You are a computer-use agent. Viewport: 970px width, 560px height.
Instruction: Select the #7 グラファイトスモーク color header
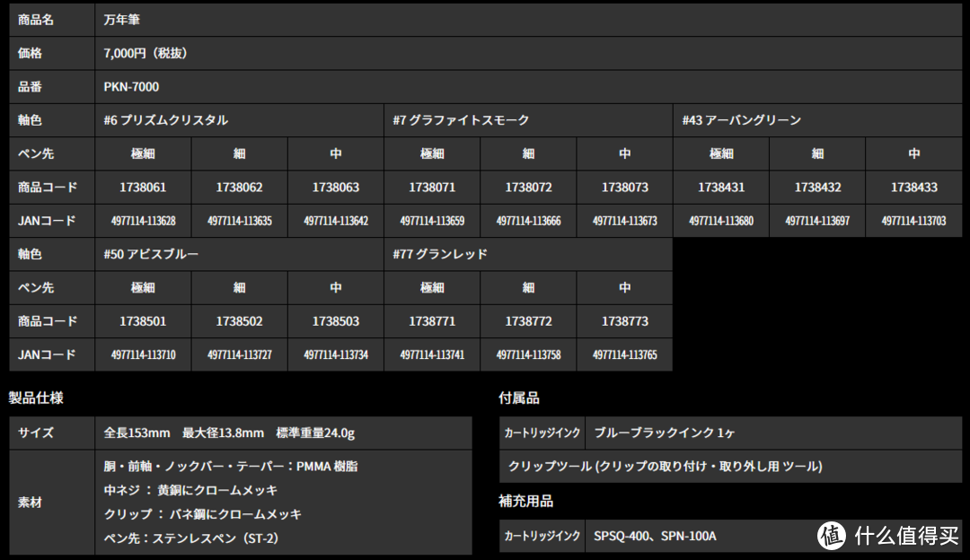[461, 120]
